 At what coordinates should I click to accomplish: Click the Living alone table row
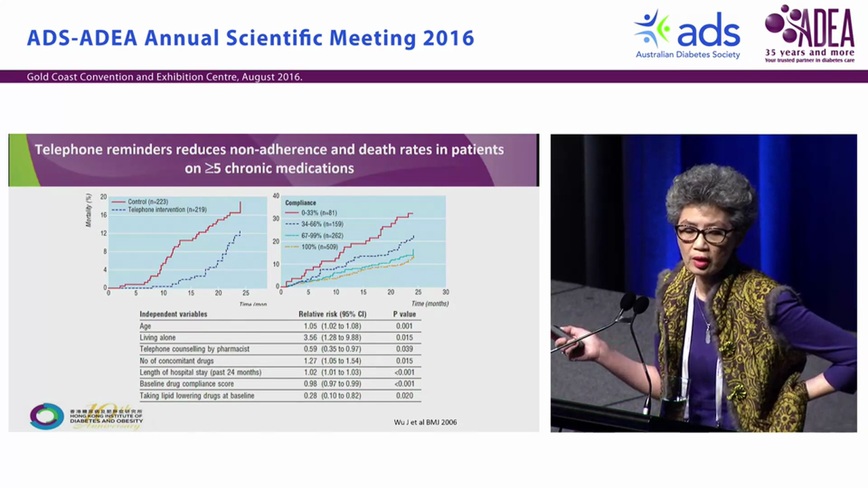pyautogui.click(x=157, y=337)
